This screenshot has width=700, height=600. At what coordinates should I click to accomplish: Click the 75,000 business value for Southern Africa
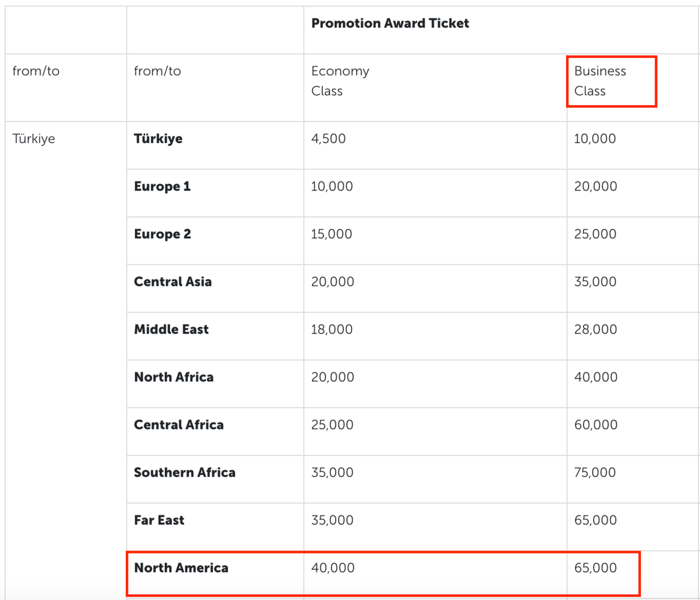(x=595, y=472)
